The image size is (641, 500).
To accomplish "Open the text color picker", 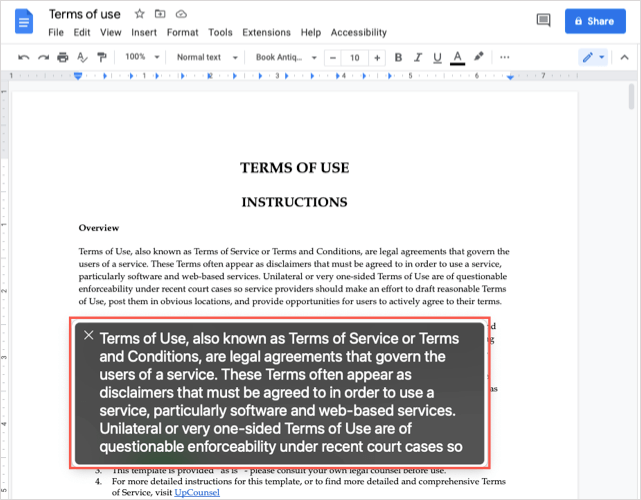I will point(458,57).
